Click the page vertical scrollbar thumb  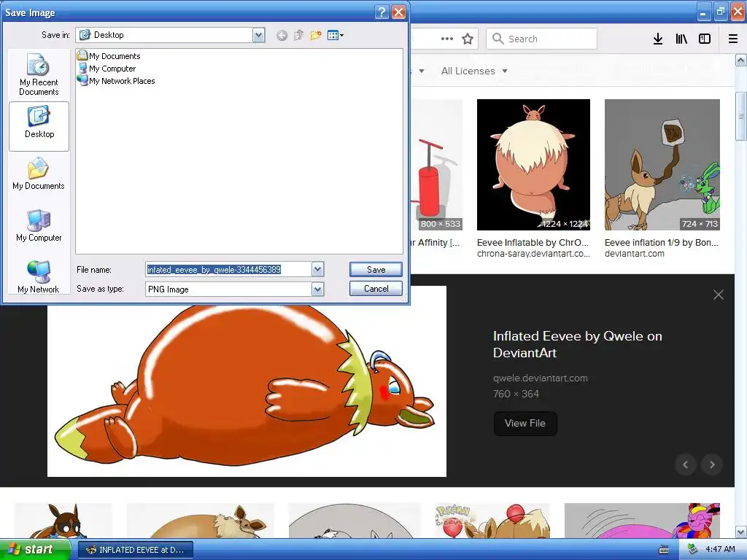(x=741, y=117)
